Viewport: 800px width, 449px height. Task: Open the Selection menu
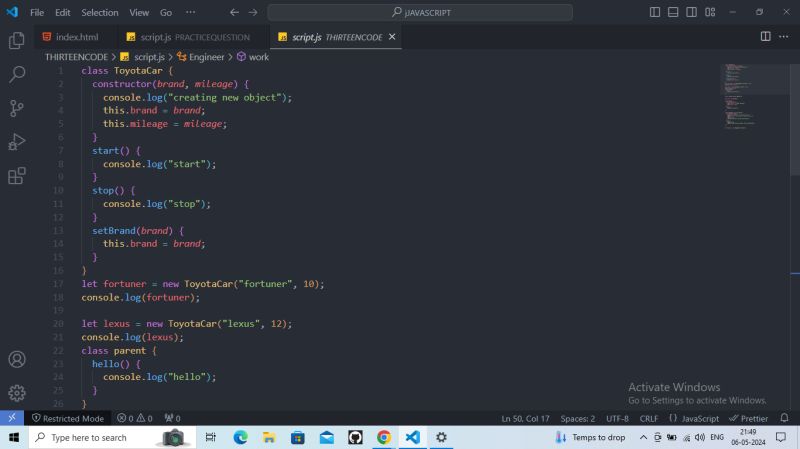tap(99, 12)
